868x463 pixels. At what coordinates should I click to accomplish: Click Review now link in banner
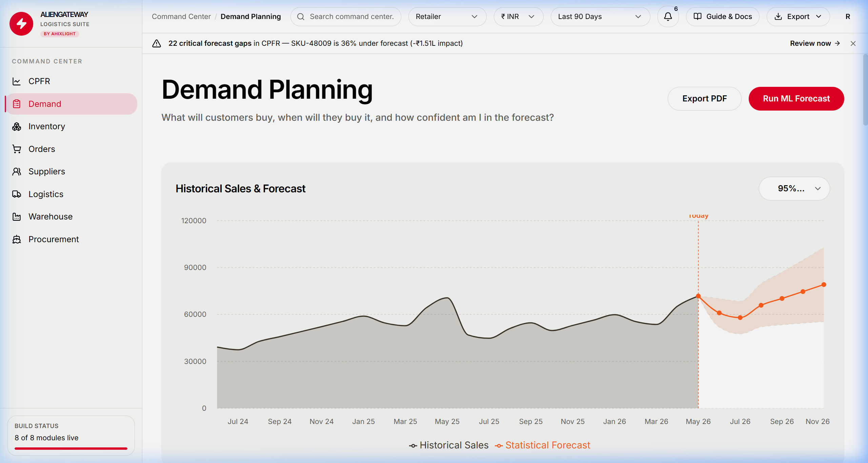tap(815, 43)
